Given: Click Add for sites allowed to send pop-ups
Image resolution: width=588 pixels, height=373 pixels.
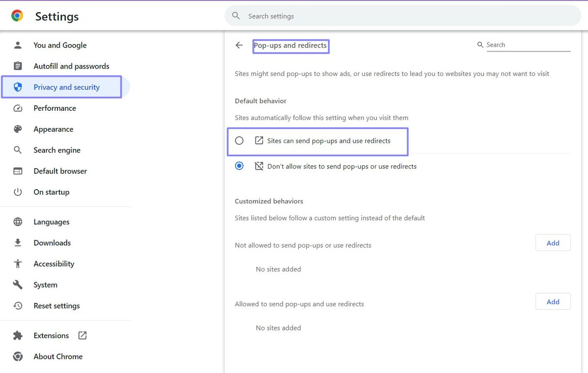Looking at the screenshot, I should click(553, 301).
